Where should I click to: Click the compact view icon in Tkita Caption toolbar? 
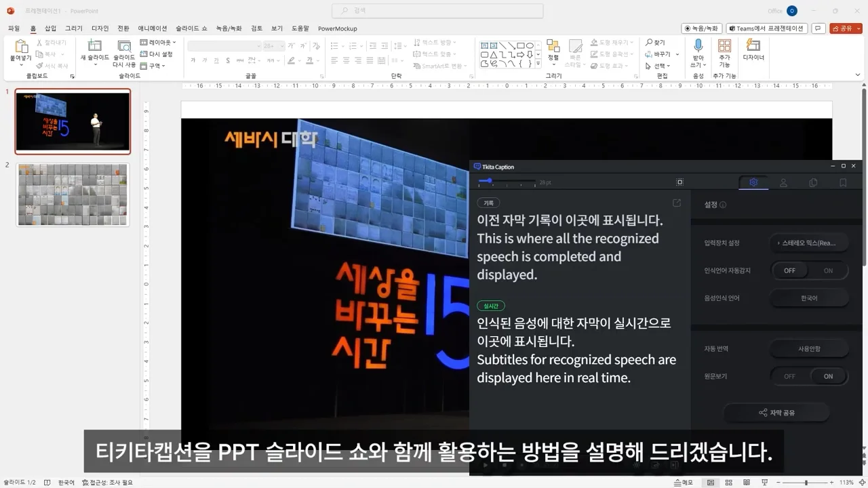click(679, 182)
